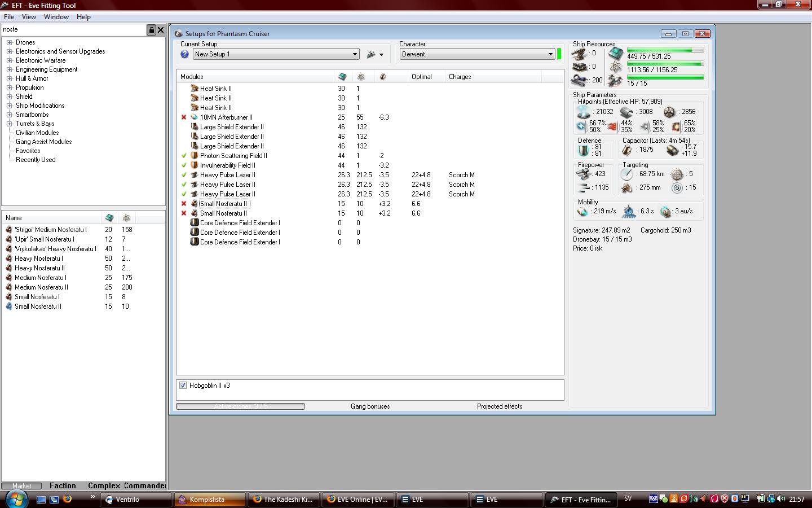Click the powergrid column header icon in Modules table

click(361, 77)
